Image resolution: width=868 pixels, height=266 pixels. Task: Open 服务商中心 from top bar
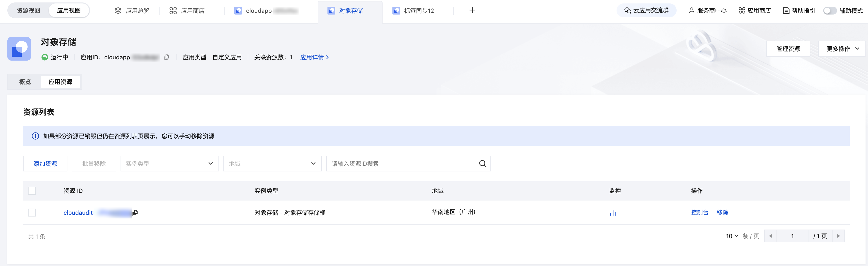tap(707, 10)
